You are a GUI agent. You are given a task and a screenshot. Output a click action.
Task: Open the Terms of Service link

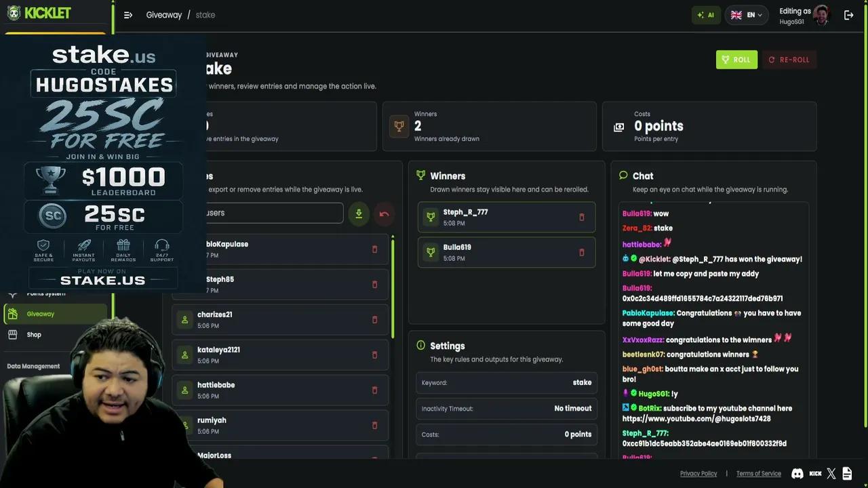click(759, 474)
